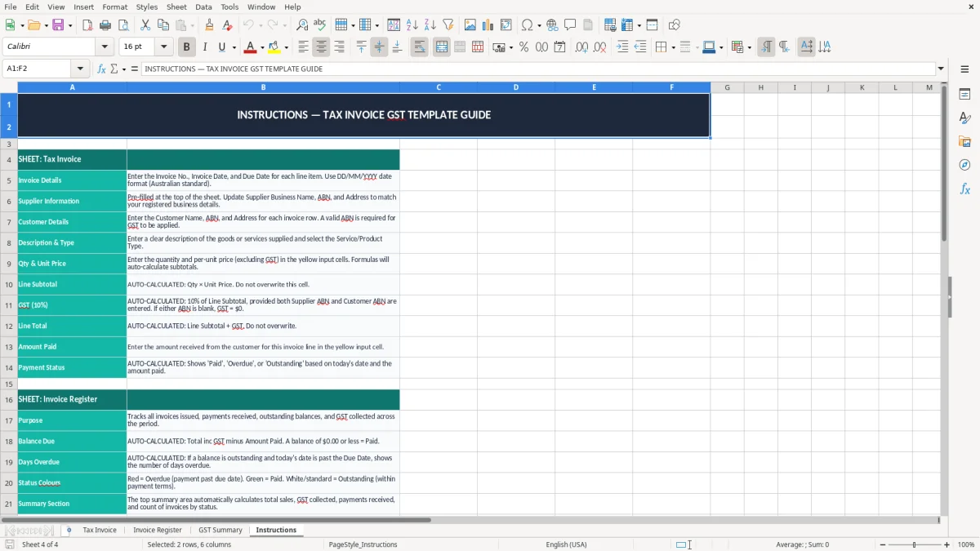Apply the Font Color red swatch
Image resolution: width=980 pixels, height=551 pixels.
(x=251, y=47)
